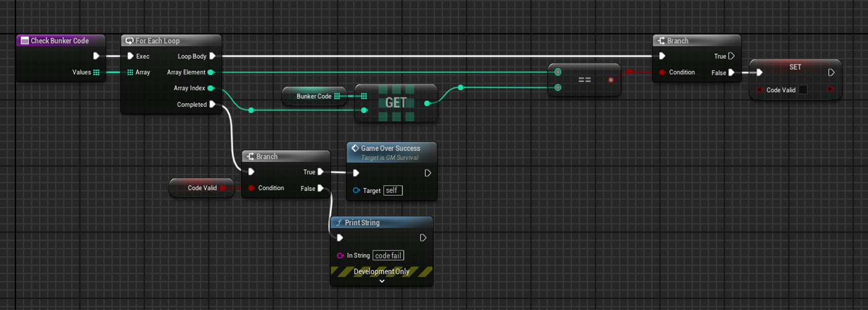Select the Game Over Success function node header
This screenshot has width=868, height=310.
coord(391,149)
